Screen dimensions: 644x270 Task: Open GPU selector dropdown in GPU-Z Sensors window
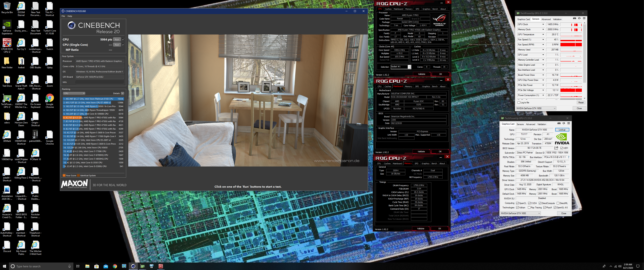[x=536, y=108]
